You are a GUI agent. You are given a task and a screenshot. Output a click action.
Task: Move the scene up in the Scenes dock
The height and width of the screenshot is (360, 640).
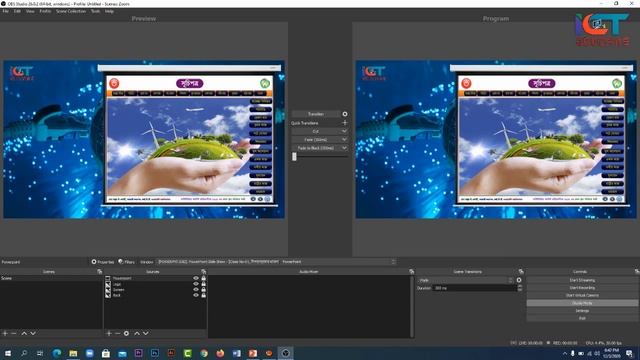(x=24, y=333)
